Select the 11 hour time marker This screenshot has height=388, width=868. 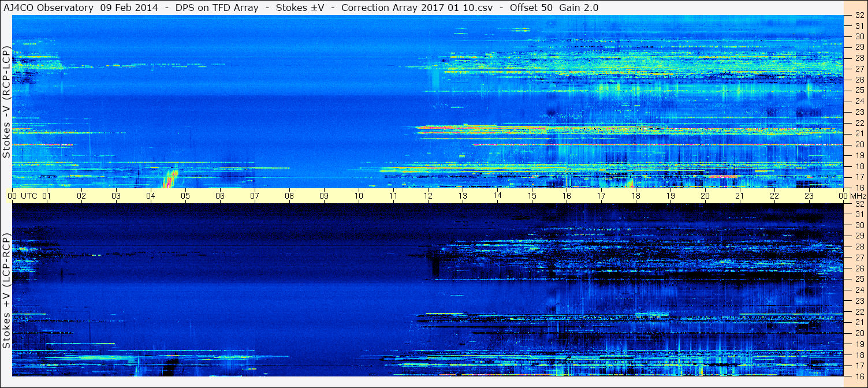click(393, 196)
